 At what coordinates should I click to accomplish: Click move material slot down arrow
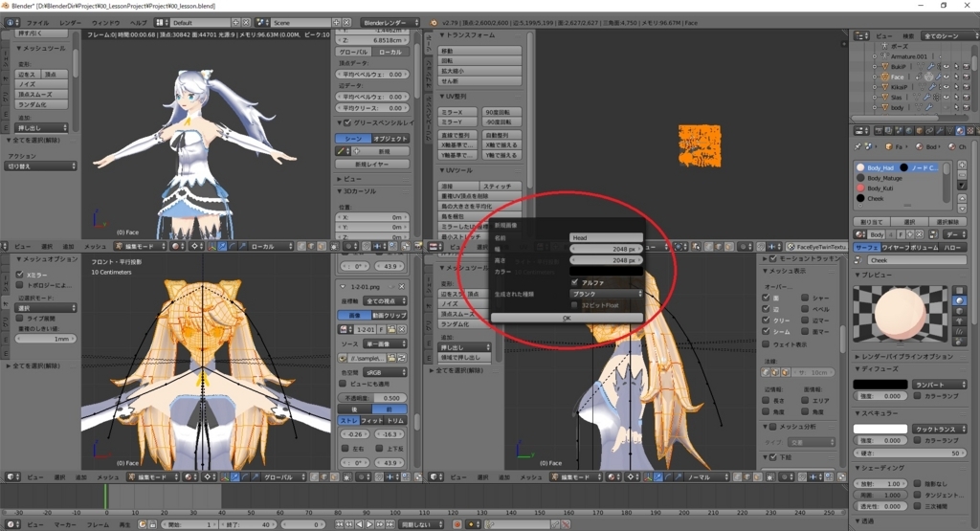pyautogui.click(x=962, y=209)
